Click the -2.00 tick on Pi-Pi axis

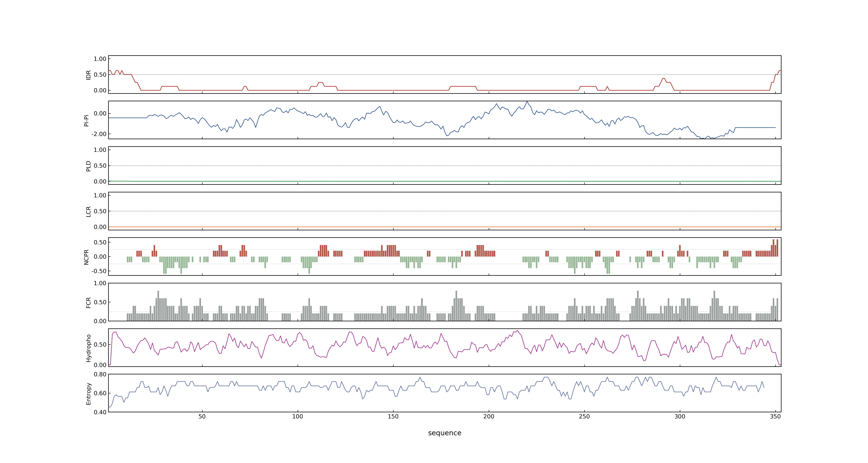99,134
